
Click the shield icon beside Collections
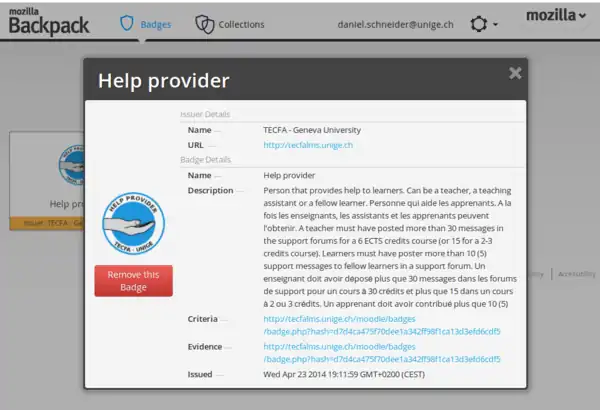click(x=204, y=23)
